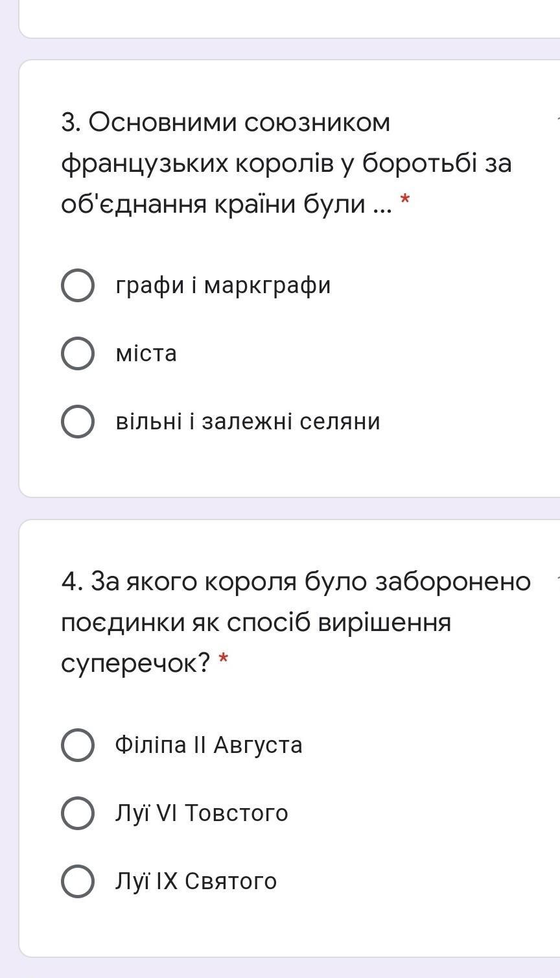Tap the 'міста' answer label text
The image size is (560, 978).
pyautogui.click(x=146, y=353)
